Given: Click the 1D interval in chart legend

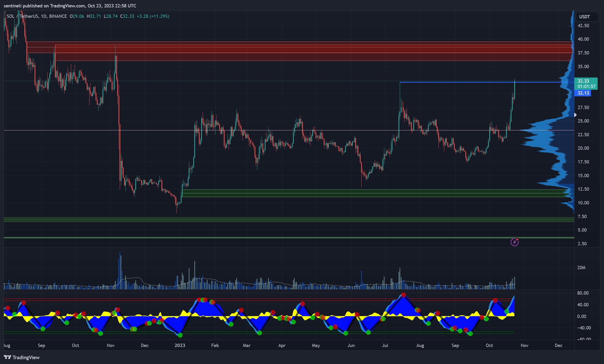Looking at the screenshot, I should [43, 16].
